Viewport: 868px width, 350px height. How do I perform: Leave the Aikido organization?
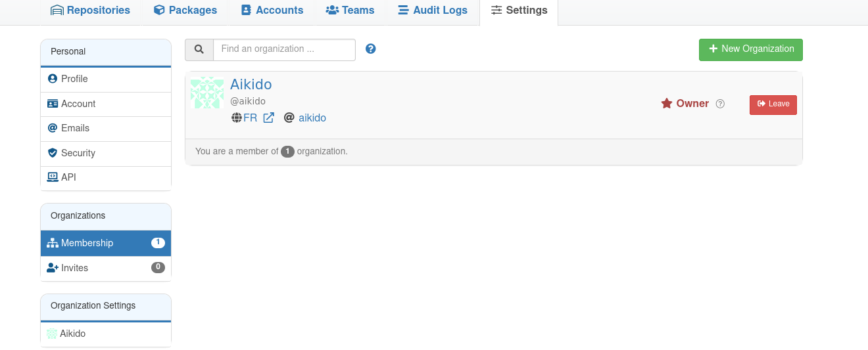point(773,104)
